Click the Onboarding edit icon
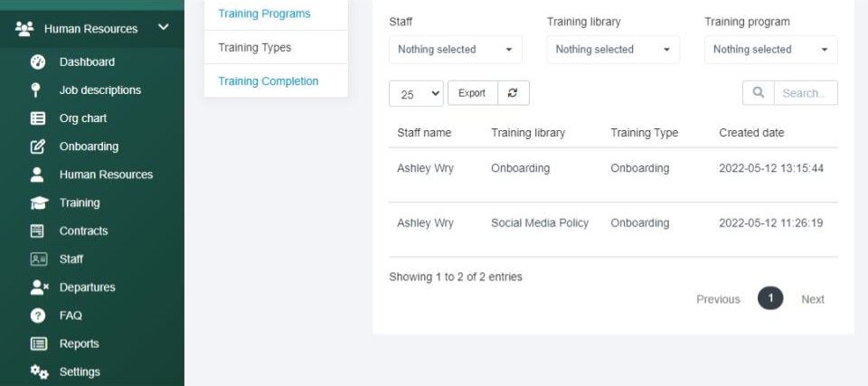The width and height of the screenshot is (868, 386). pyautogui.click(x=38, y=146)
